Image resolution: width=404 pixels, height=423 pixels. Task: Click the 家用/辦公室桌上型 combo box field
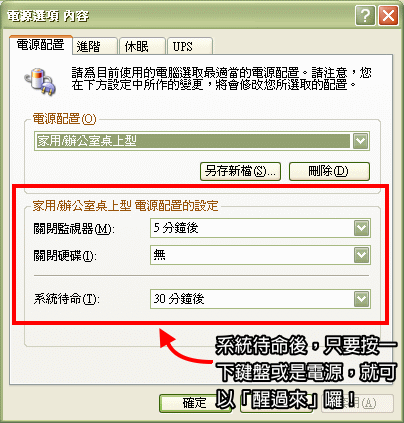(x=202, y=141)
